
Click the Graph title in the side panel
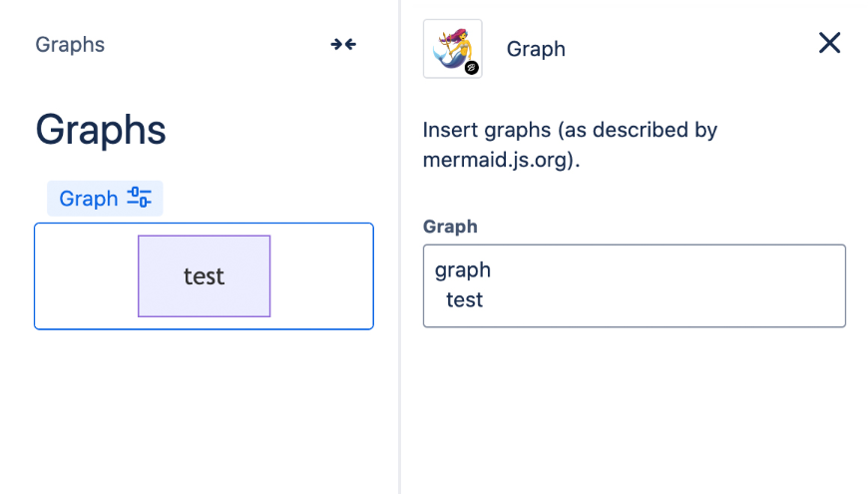[536, 49]
